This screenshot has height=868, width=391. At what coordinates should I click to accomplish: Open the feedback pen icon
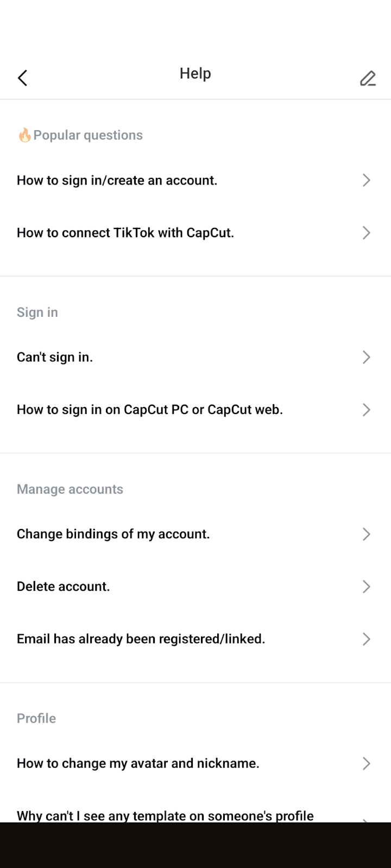[x=368, y=78]
